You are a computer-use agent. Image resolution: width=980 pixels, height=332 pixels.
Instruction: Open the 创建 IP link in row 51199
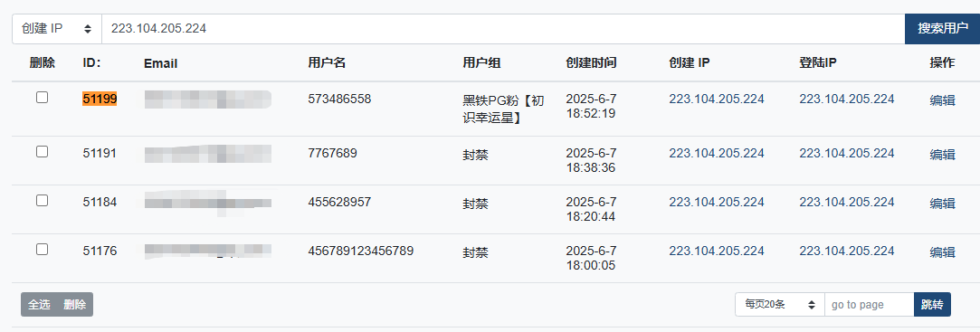pyautogui.click(x=717, y=99)
